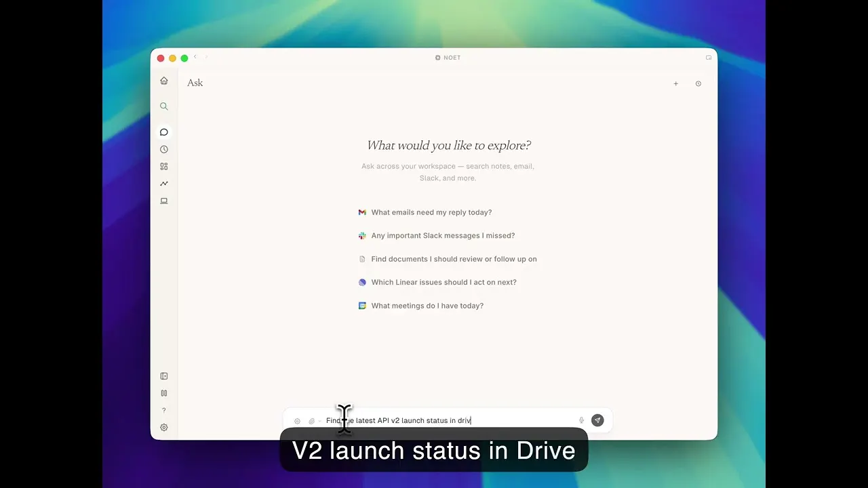Choose "Which Linear issues should I act on next?"
The height and width of the screenshot is (488, 868).
click(437, 282)
